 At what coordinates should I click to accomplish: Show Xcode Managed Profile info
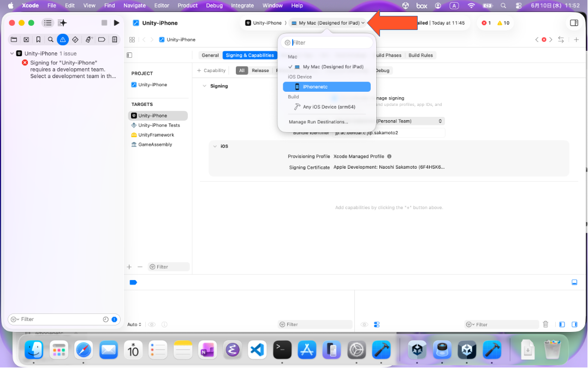click(x=389, y=157)
